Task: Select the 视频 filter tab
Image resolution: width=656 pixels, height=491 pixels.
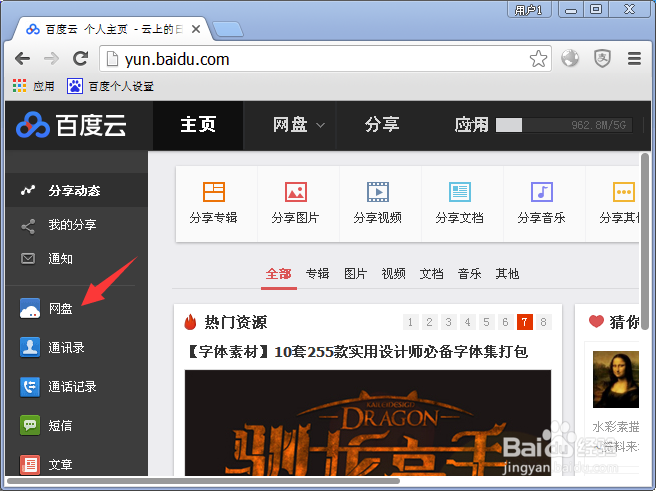Action: [x=394, y=274]
